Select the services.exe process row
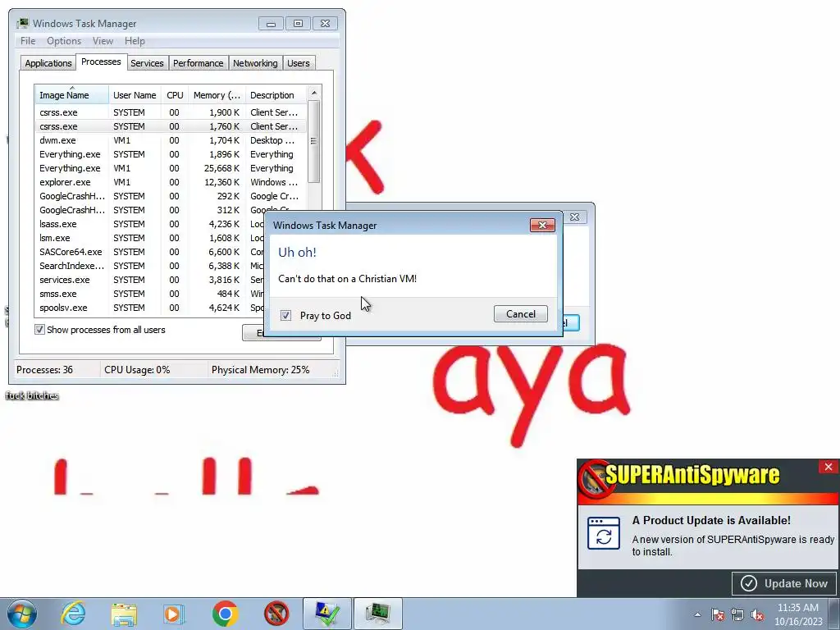The width and height of the screenshot is (840, 630). 150,280
